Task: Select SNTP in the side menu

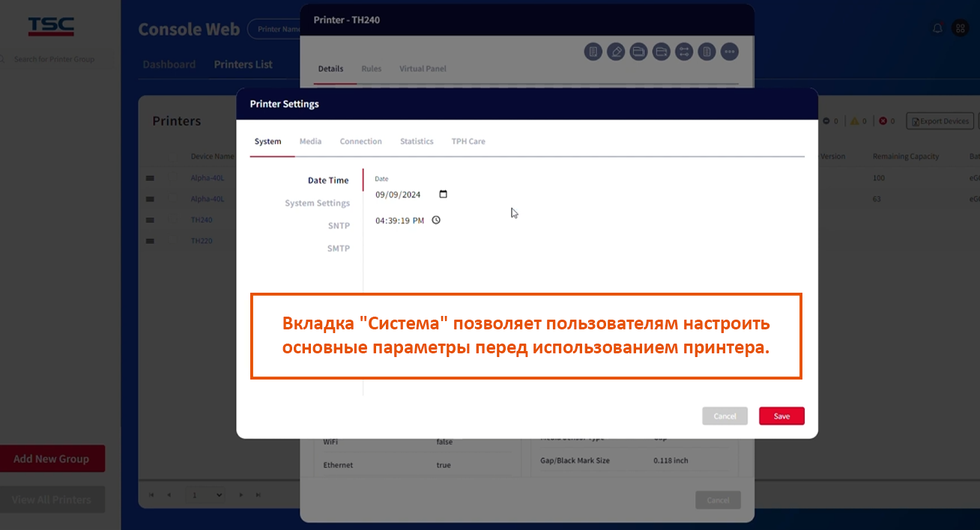Action: 338,226
